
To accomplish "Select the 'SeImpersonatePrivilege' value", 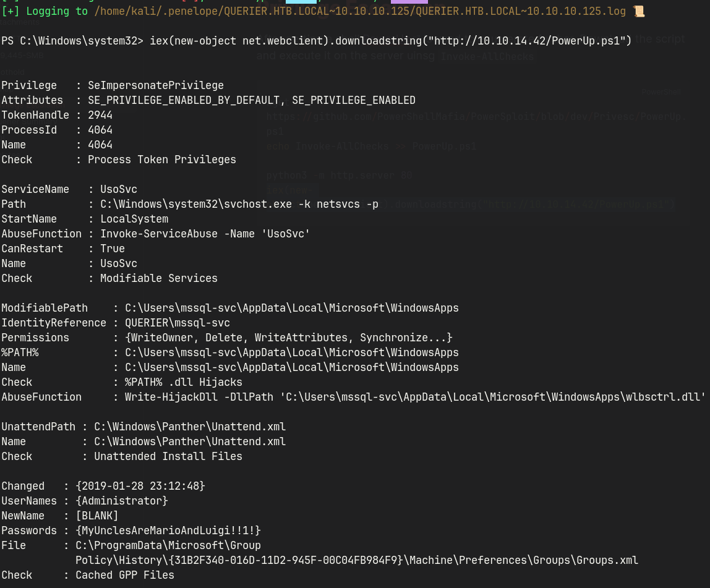I will tap(156, 85).
